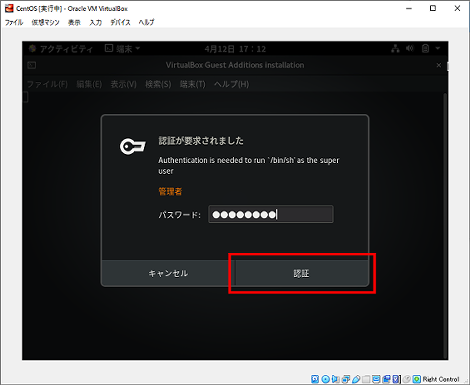Click the VirtualBox icon in window title bar
This screenshot has width=470, height=385.
tap(9, 8)
